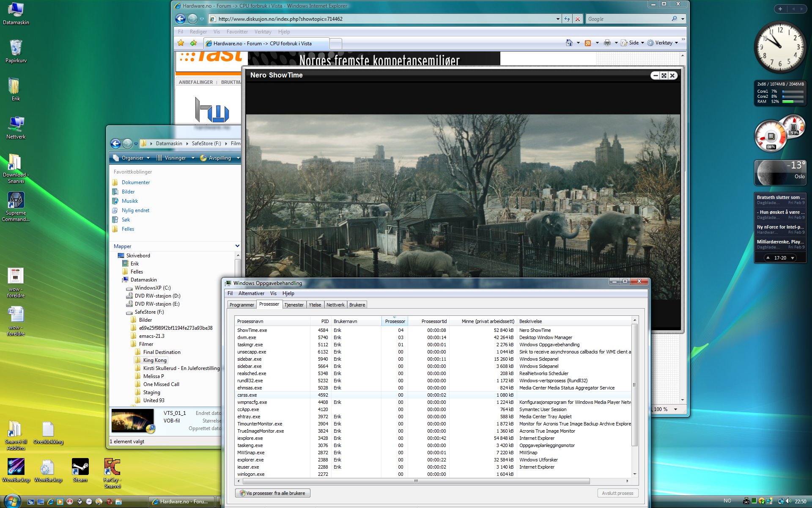The image size is (812, 508).
Task: Click the network connection tray icon
Action: (x=781, y=501)
